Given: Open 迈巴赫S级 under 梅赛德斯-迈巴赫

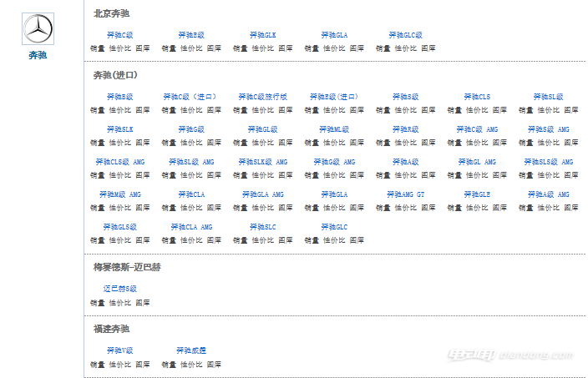Looking at the screenshot, I should click(119, 289).
